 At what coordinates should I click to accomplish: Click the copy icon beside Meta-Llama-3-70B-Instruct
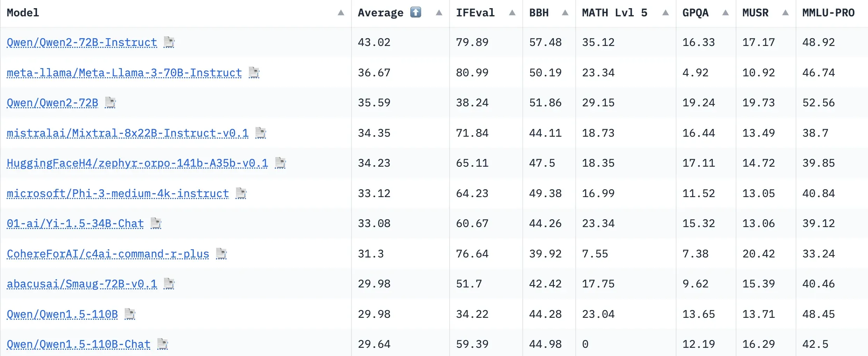pos(255,72)
